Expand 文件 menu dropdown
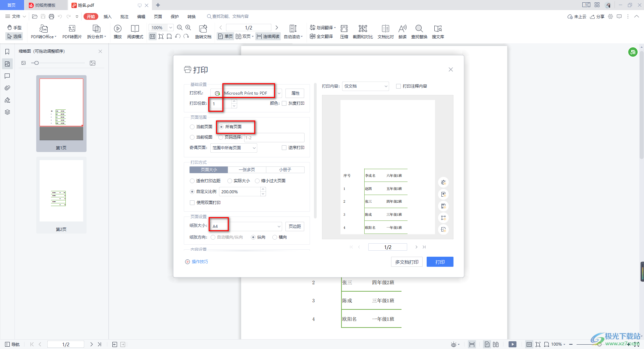The width and height of the screenshot is (644, 349). pos(15,16)
